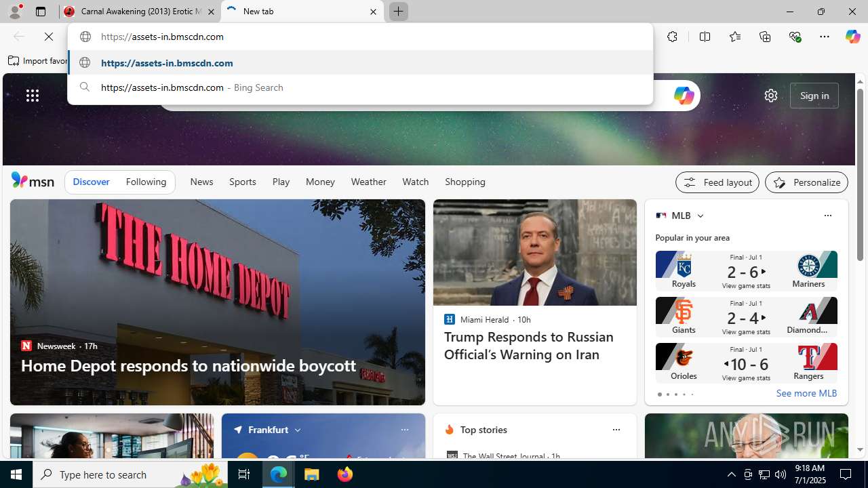View Giants vs Diamondbacks game stats
Viewport: 868px width, 488px height.
(x=746, y=317)
